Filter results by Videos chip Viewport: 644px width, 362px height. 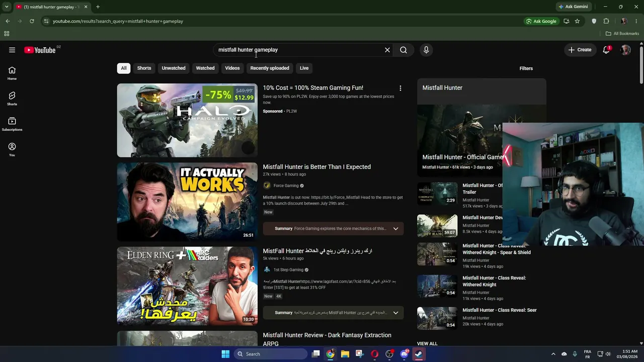[232, 68]
